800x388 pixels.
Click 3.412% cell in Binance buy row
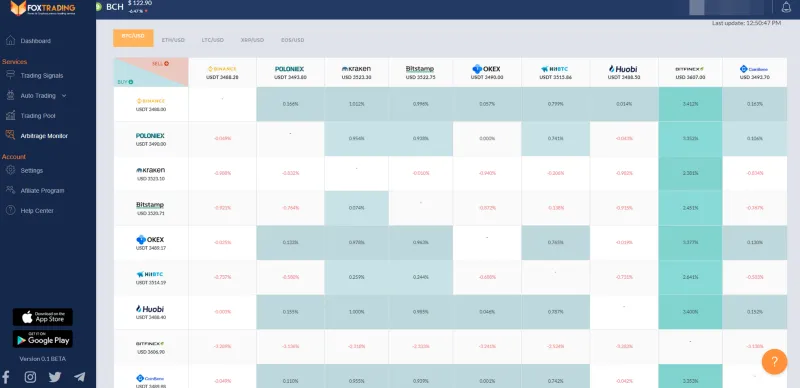coord(690,104)
